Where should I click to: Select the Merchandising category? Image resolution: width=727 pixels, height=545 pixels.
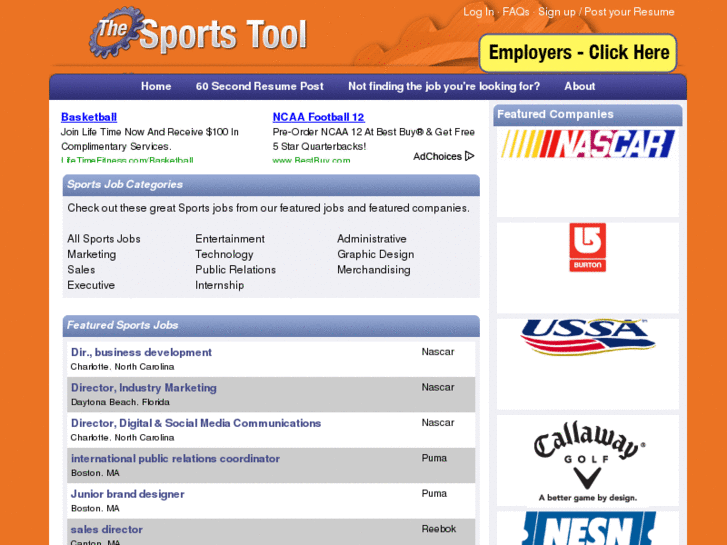pyautogui.click(x=374, y=269)
